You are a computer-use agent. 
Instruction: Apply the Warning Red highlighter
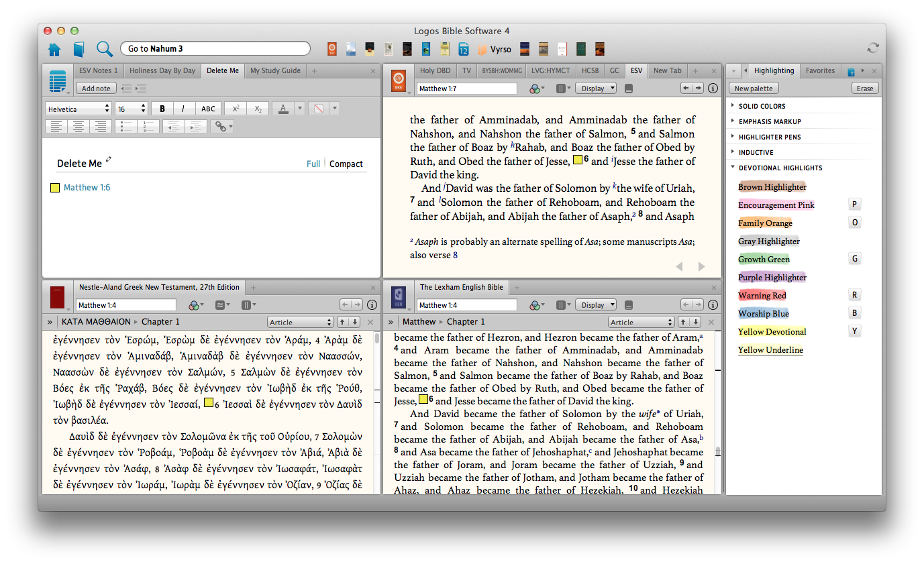762,295
